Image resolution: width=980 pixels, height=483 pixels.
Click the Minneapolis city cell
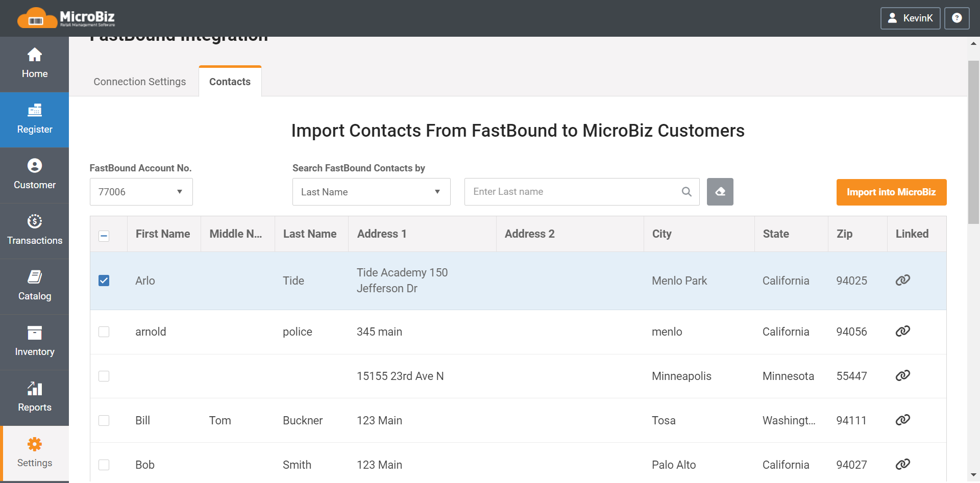[x=681, y=376]
